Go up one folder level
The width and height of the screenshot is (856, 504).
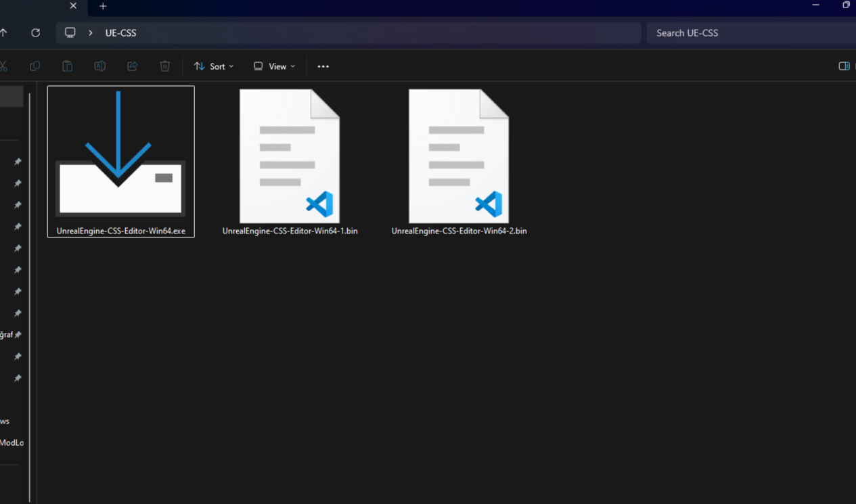click(x=4, y=32)
